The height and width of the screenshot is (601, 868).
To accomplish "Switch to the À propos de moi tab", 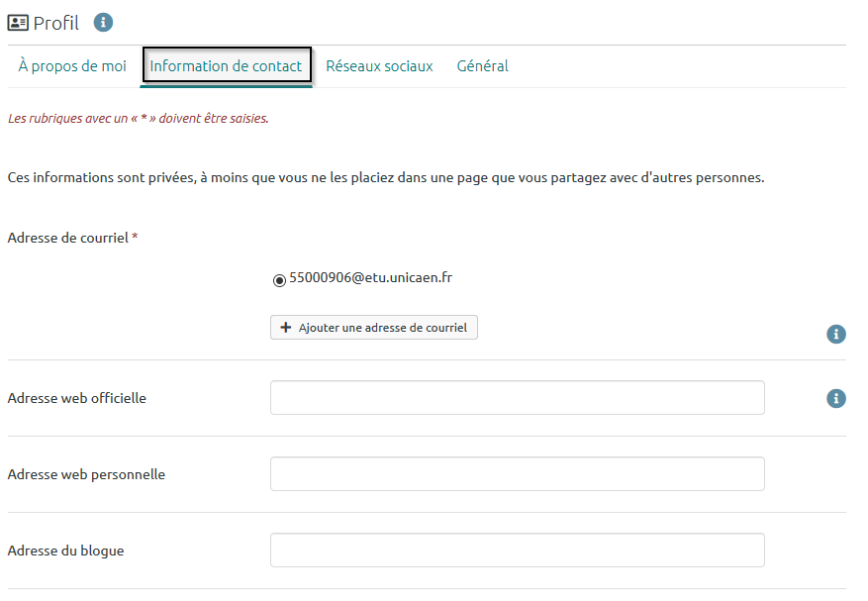I will pyautogui.click(x=72, y=66).
